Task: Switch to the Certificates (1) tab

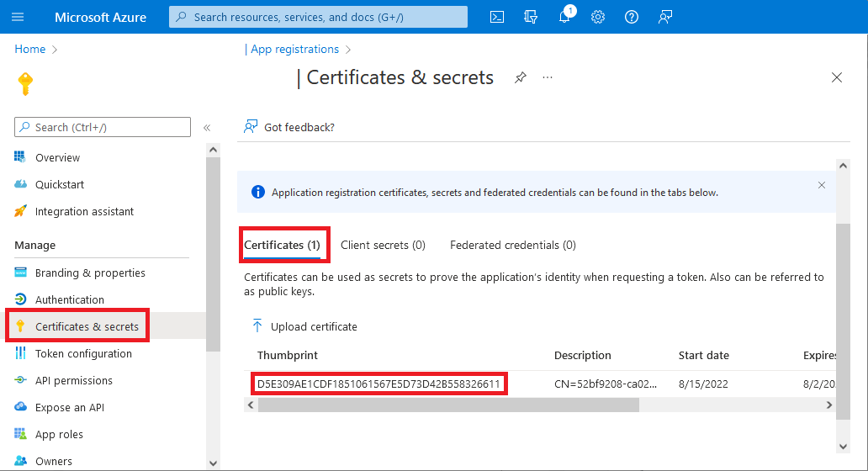Action: coord(283,246)
